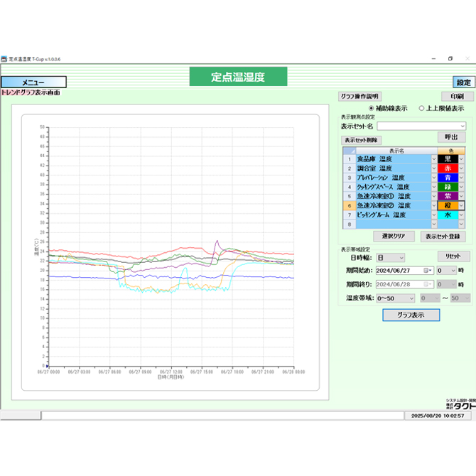This screenshot has height=476, width=476.
Task: Open 設定 settings button
Action: (x=463, y=82)
